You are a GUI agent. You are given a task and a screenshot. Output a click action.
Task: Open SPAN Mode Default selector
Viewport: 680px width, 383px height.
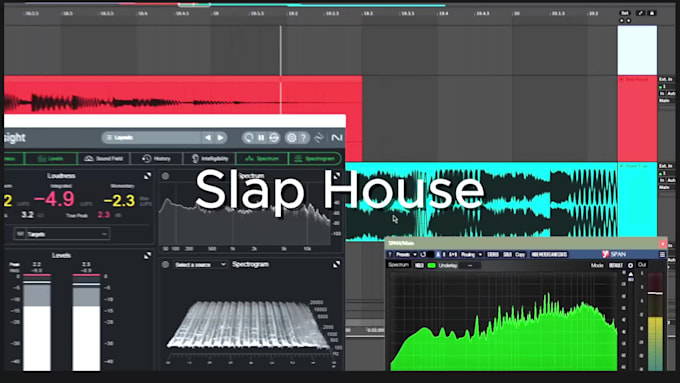pyautogui.click(x=615, y=265)
